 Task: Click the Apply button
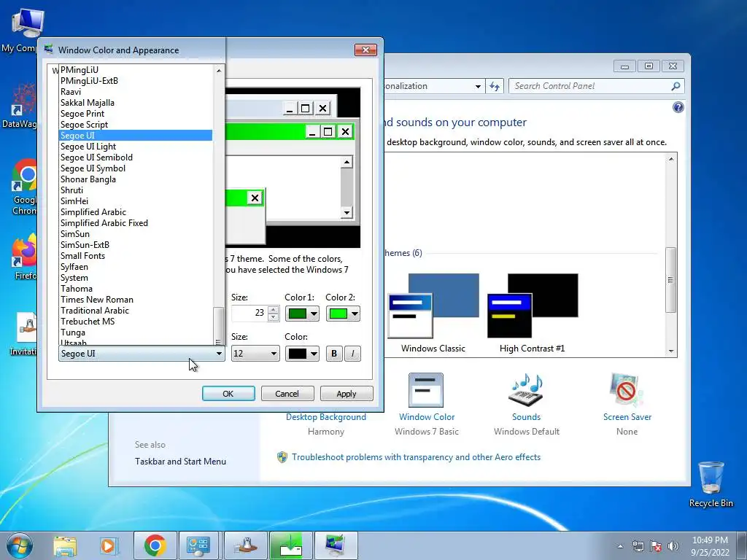pos(347,394)
